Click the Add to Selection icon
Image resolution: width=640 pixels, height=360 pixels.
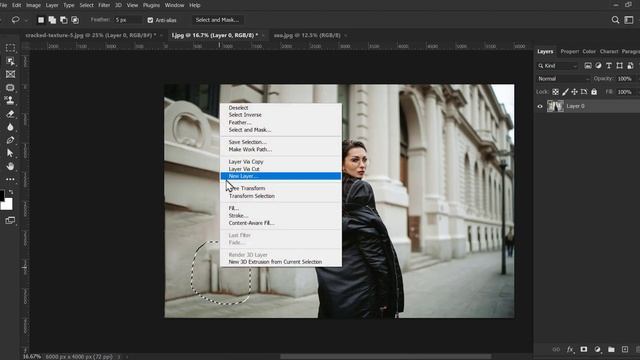(52, 20)
